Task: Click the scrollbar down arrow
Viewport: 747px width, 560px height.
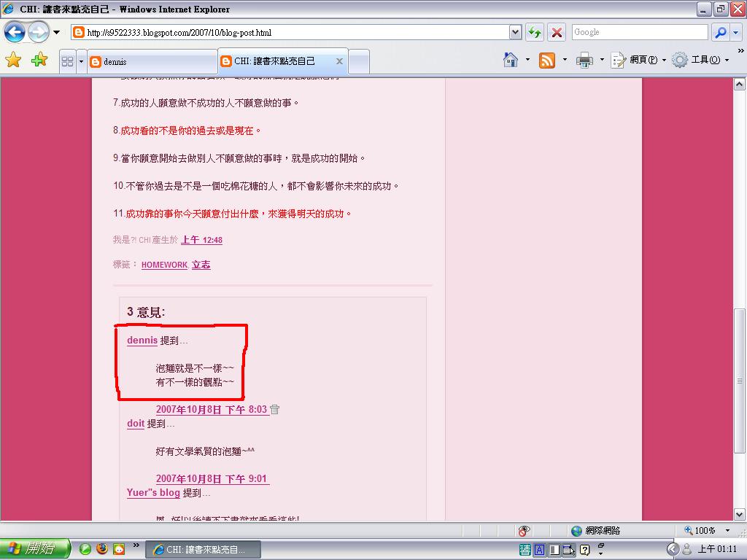Action: (740, 514)
